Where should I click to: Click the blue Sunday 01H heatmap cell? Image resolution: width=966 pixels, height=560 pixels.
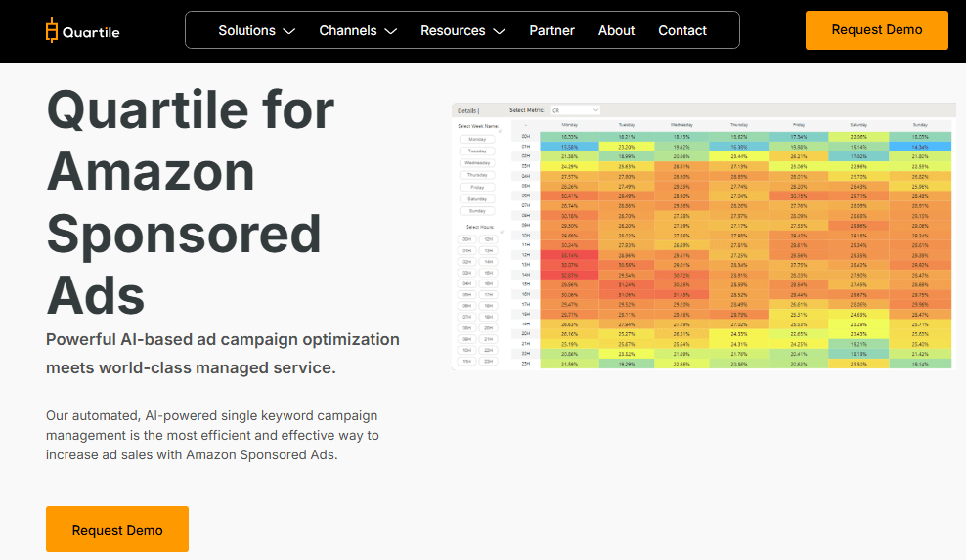(x=919, y=146)
